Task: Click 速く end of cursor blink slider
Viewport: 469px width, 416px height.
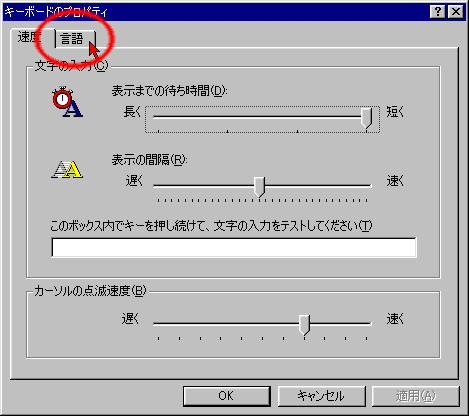Action: (395, 319)
